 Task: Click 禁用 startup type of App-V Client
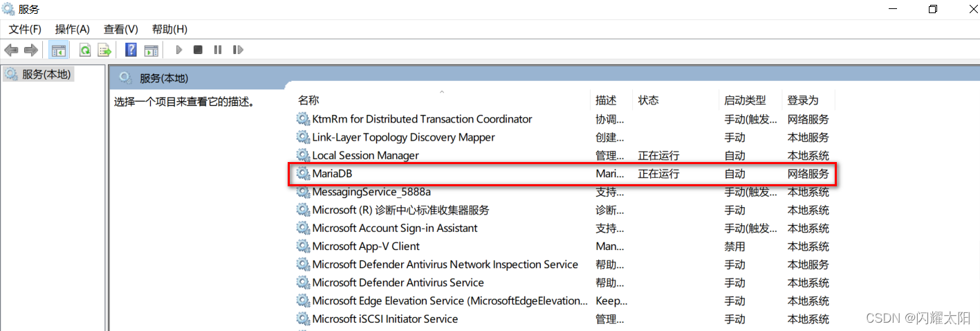tap(734, 247)
